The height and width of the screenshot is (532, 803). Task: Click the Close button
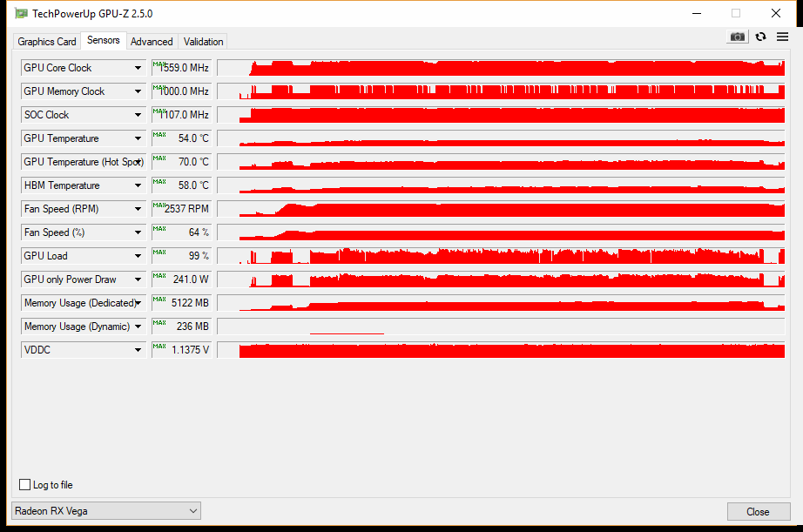(758, 511)
